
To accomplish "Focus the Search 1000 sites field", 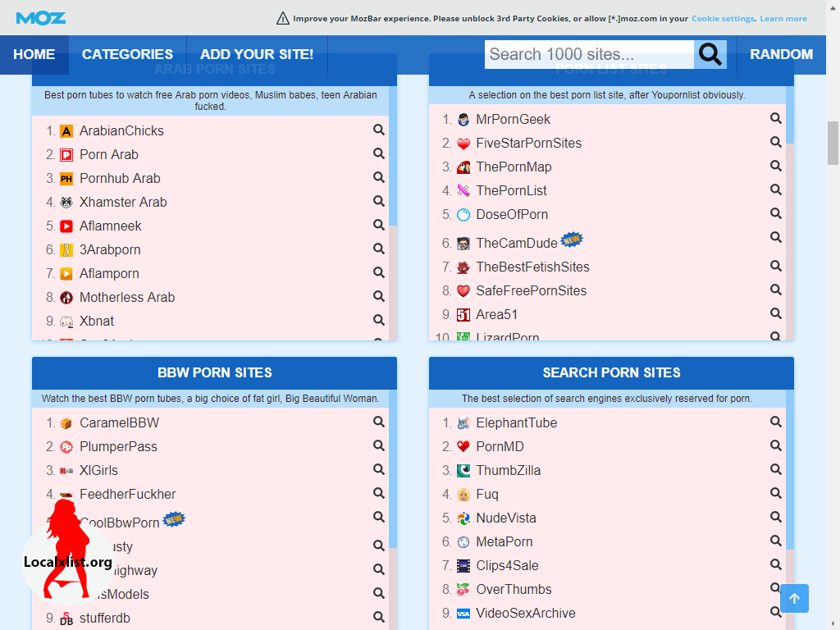I will pos(589,55).
